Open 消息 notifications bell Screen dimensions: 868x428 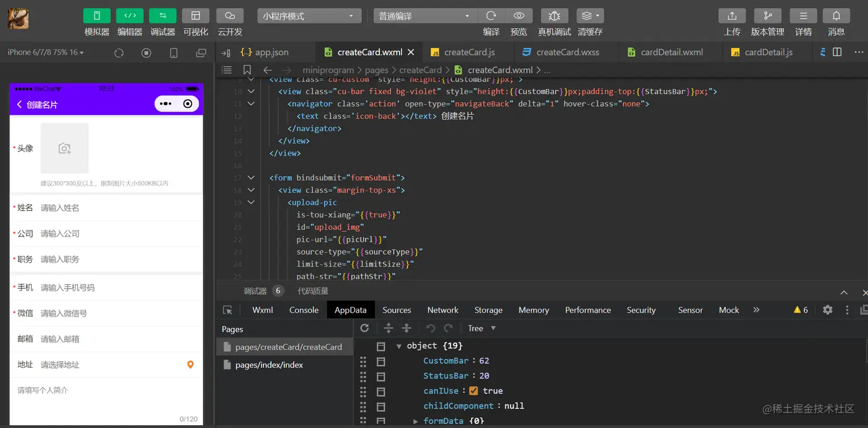(836, 15)
